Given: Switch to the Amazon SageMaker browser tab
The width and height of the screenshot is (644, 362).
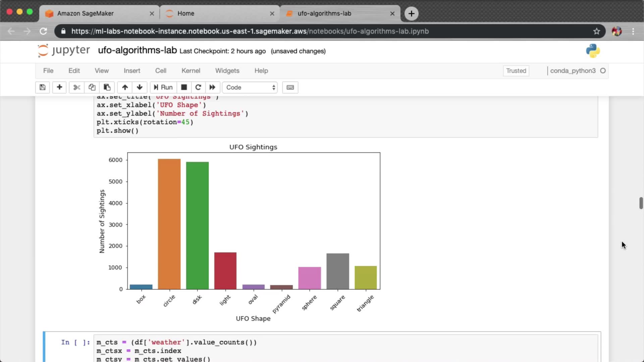Looking at the screenshot, I should click(x=86, y=13).
